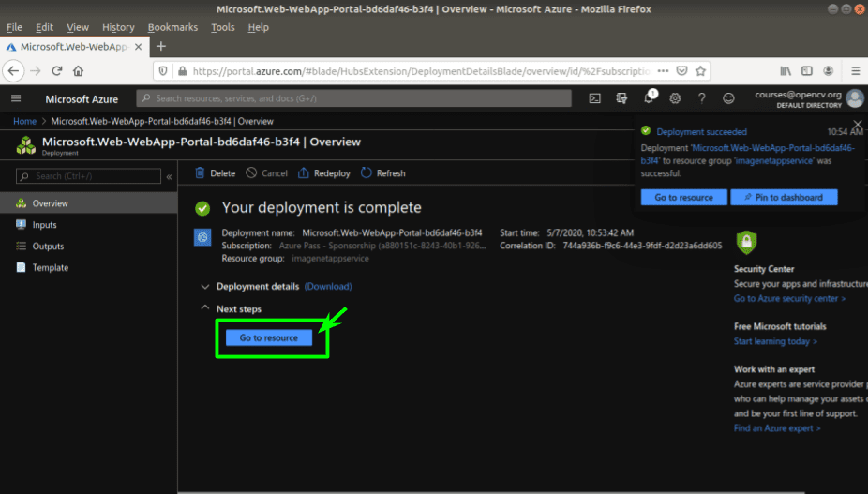
Task: Click Redeploy in the toolbar
Action: pos(323,173)
